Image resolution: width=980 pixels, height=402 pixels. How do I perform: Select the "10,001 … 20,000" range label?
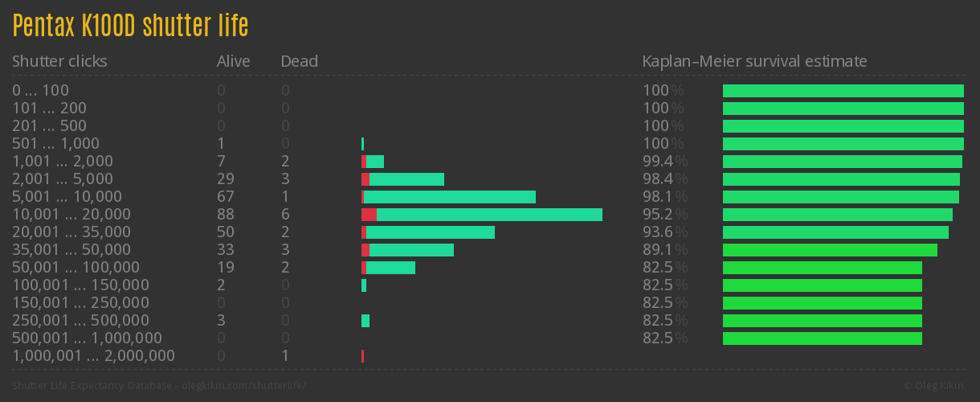[x=71, y=215]
